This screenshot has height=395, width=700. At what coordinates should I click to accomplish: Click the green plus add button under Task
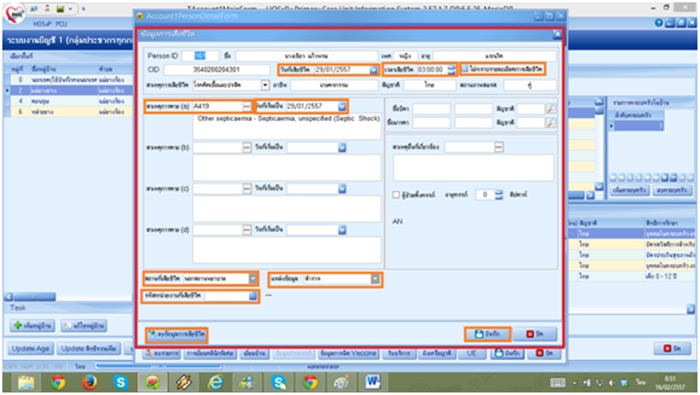click(32, 326)
